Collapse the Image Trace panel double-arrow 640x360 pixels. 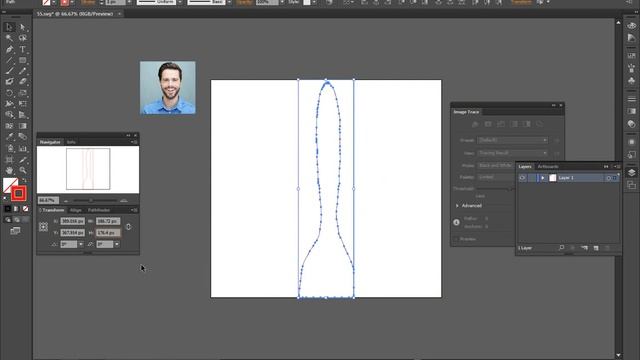click(x=553, y=105)
